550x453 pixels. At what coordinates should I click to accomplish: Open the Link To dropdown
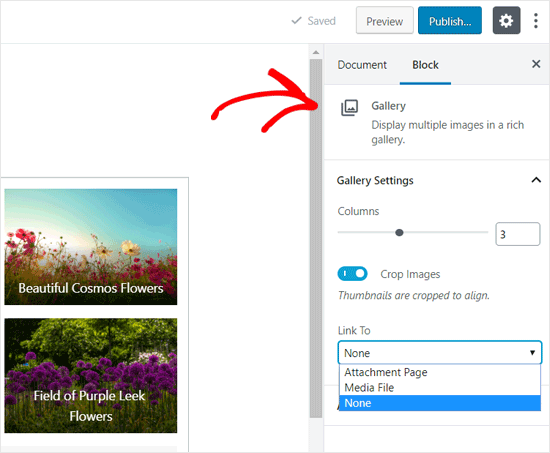(x=440, y=352)
